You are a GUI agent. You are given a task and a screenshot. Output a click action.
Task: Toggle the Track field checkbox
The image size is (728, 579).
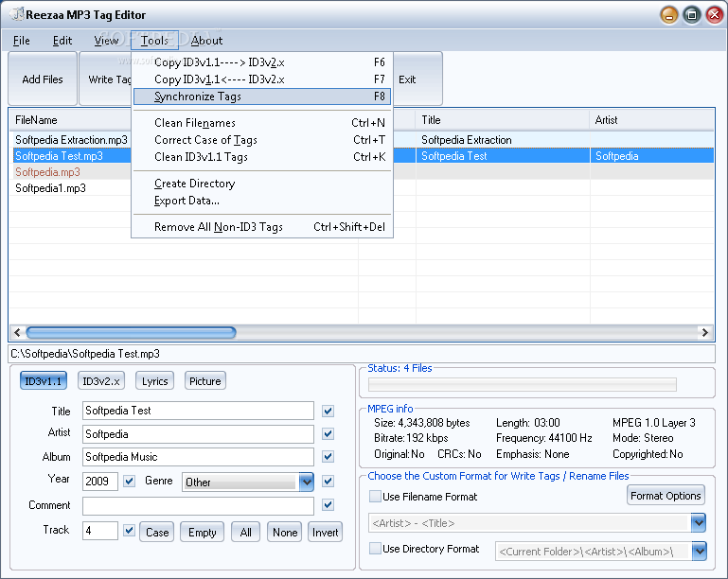click(129, 530)
